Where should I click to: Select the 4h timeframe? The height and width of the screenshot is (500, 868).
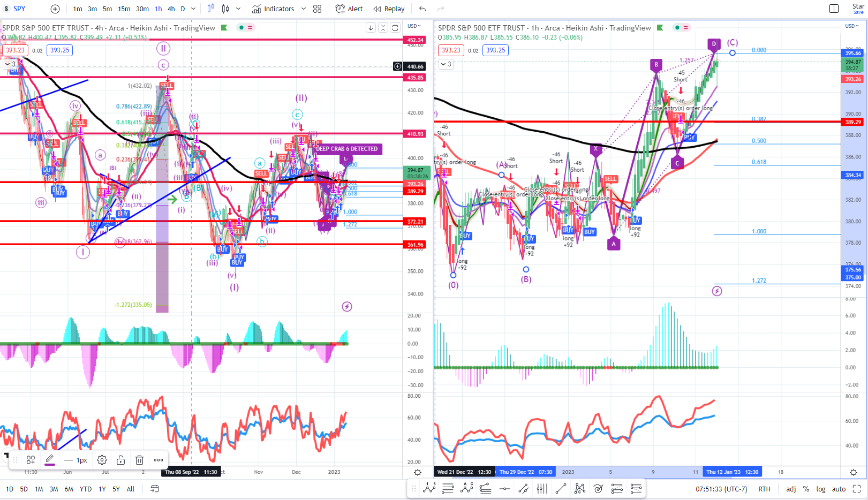coord(171,9)
